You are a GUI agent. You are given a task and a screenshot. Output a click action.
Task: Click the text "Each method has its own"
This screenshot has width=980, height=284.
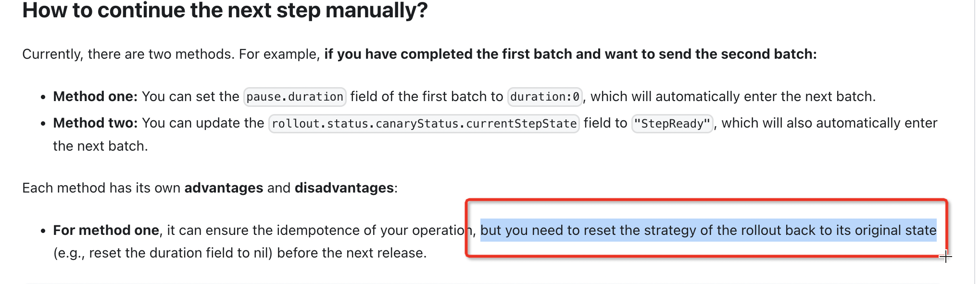(101, 188)
